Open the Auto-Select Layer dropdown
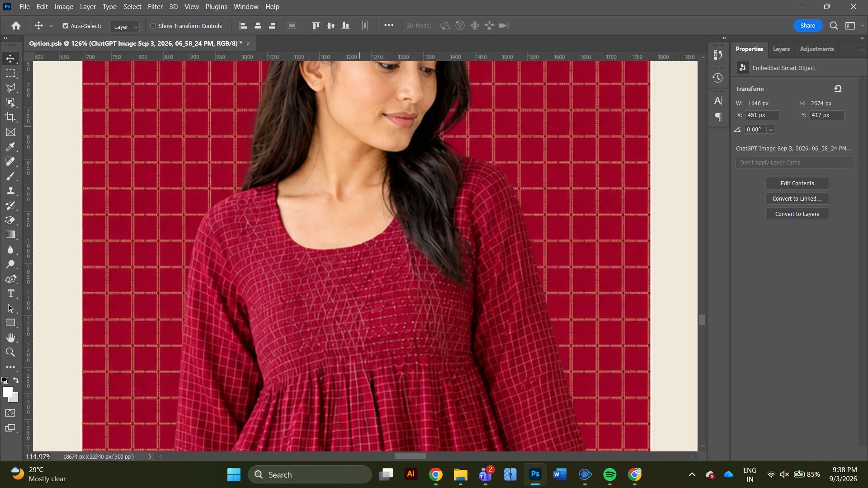 pos(124,27)
